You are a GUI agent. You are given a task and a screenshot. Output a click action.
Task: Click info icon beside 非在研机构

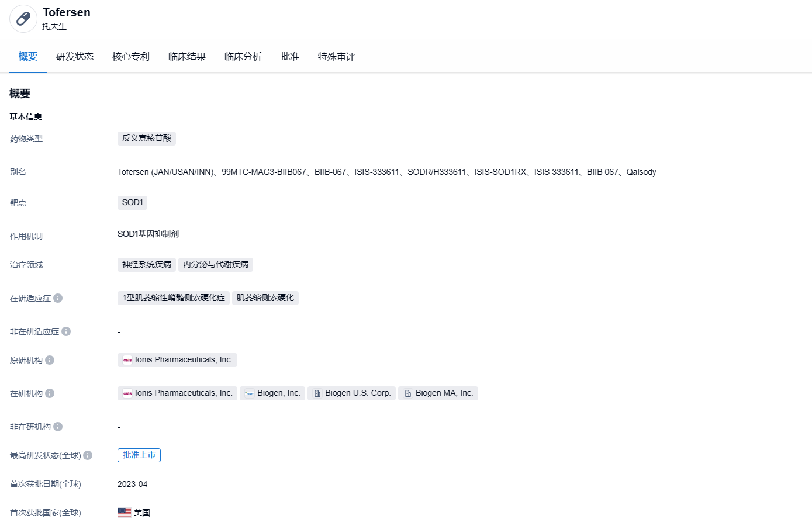click(58, 427)
